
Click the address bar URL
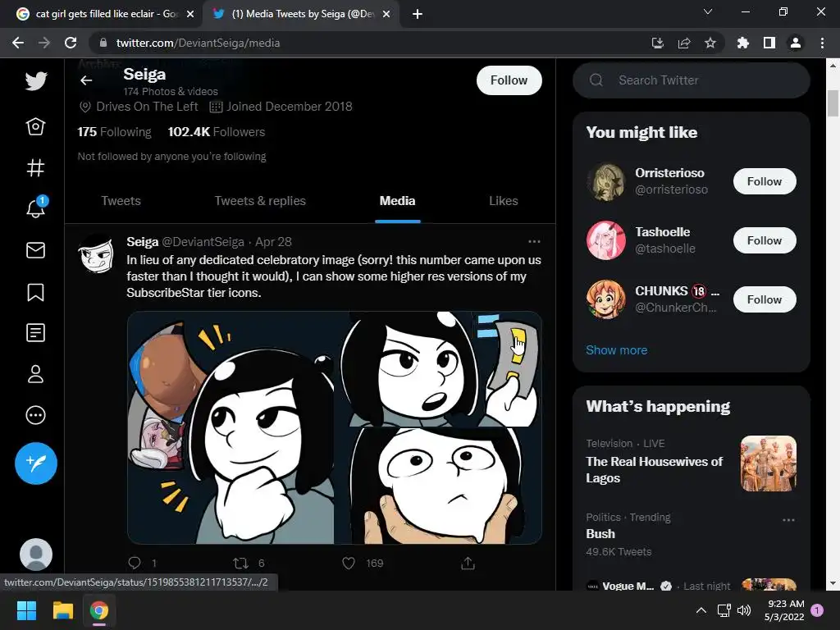(199, 43)
